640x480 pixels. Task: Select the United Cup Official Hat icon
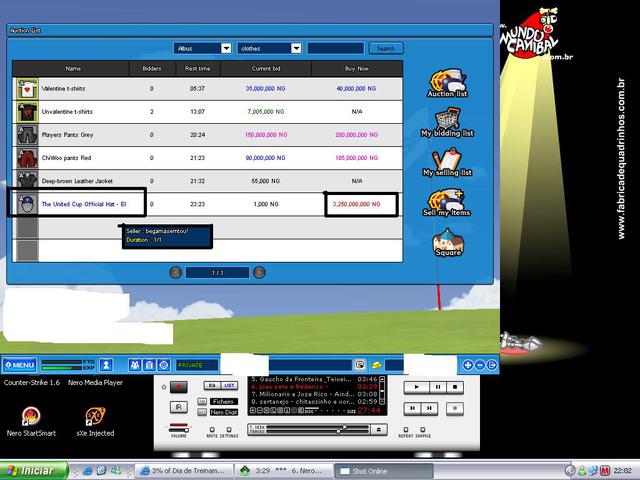tap(27, 204)
